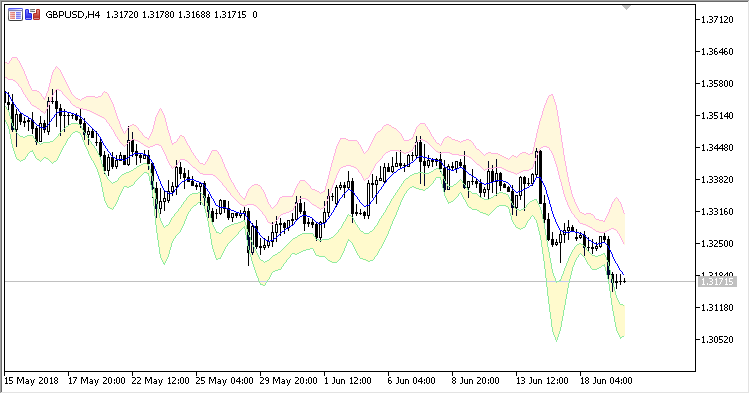
Task: Click the current price label 1.31715
Action: click(x=717, y=282)
